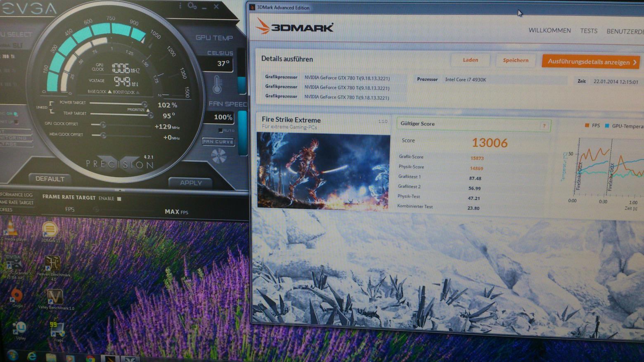Screen dimensions: 644x362
Task: Enable the Frame Rate Target checkbox
Action: coord(119,199)
